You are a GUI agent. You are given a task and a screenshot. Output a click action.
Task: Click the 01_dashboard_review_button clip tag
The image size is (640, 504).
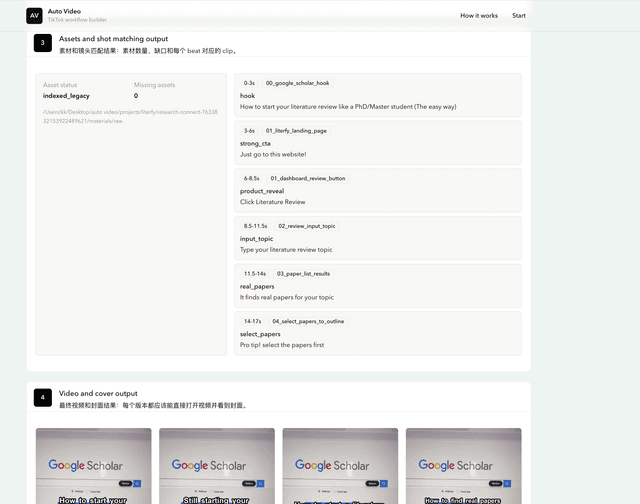click(308, 179)
